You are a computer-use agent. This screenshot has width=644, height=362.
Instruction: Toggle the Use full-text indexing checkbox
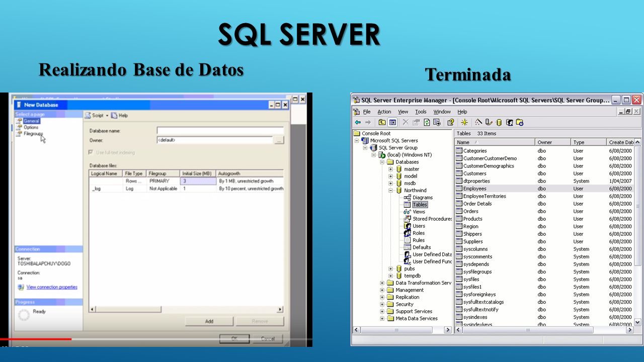coord(91,152)
